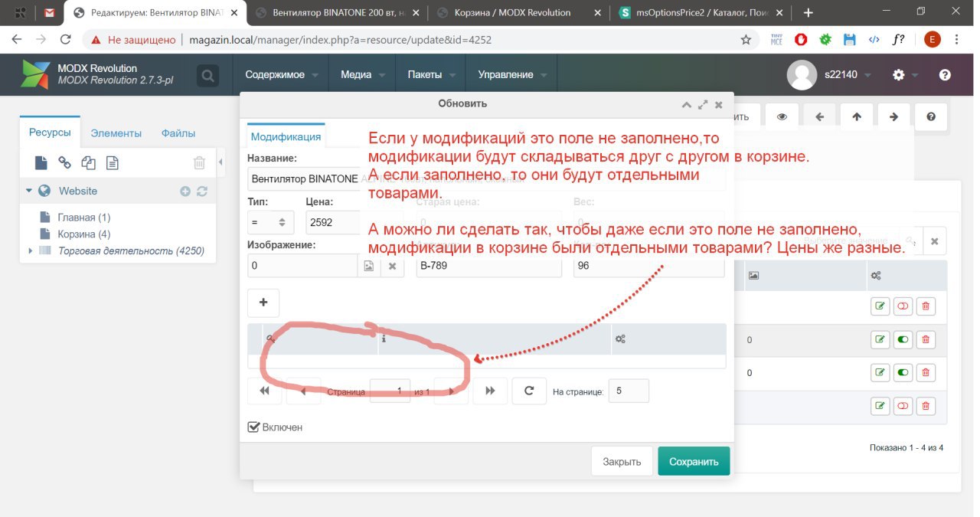Open the resource help question mark button
The width and height of the screenshot is (980, 517).
pos(931,117)
